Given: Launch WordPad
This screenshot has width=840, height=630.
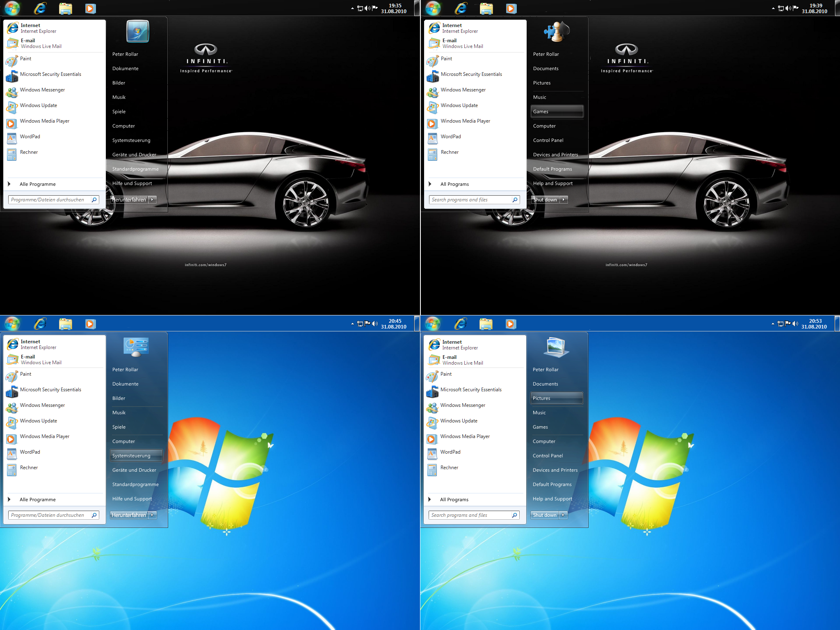Looking at the screenshot, I should point(31,136).
